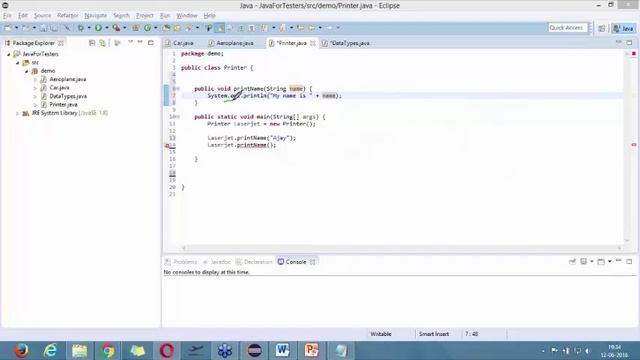Image resolution: width=640 pixels, height=360 pixels.
Task: Toggle Block Selection Mode in toolbar
Action: click(x=241, y=28)
